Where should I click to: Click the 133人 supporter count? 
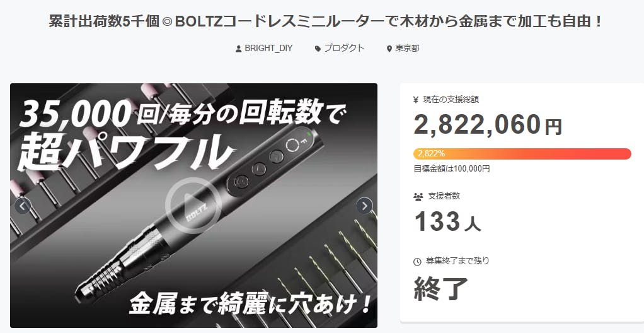447,221
